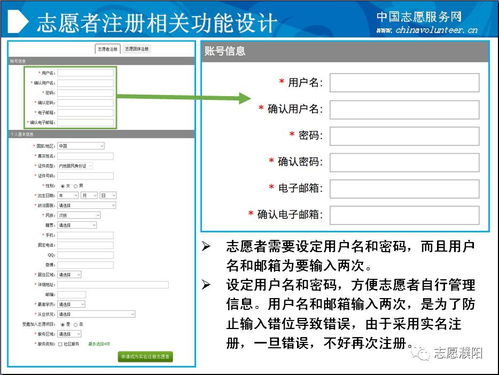Select the unchecked 性别 radio button
Image resolution: width=499 pixels, height=375 pixels.
[x=76, y=186]
